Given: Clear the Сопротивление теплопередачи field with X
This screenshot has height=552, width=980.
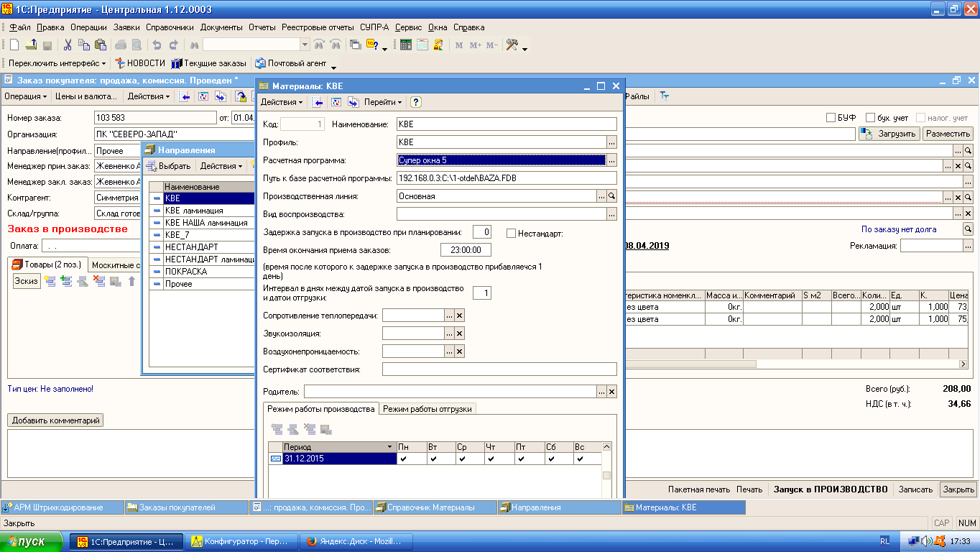Looking at the screenshot, I should [x=460, y=316].
